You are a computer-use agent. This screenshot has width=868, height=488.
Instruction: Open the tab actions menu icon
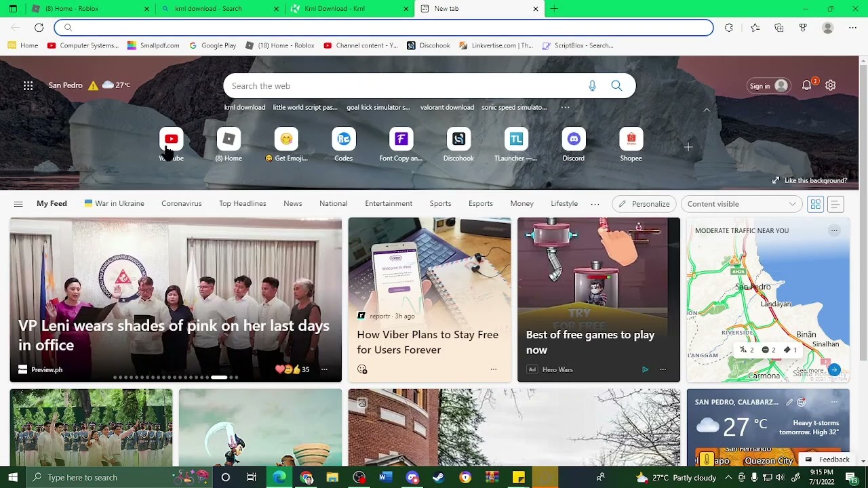point(13,9)
